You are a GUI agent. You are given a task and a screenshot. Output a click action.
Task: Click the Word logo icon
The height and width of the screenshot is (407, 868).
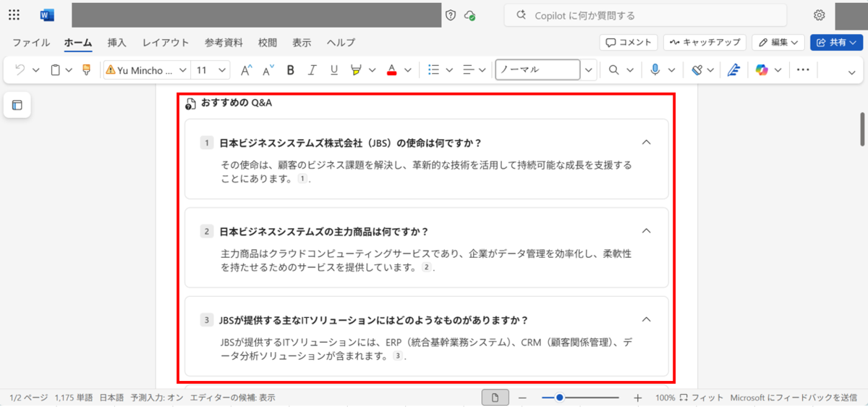48,15
